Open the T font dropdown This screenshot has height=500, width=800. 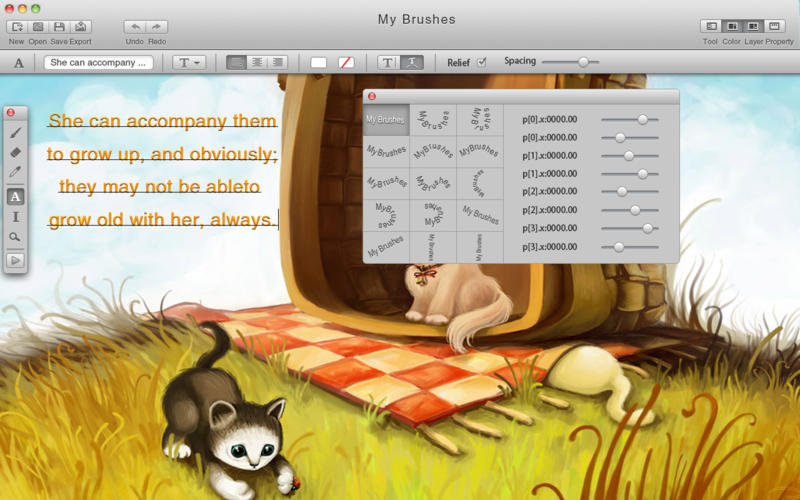click(x=189, y=62)
